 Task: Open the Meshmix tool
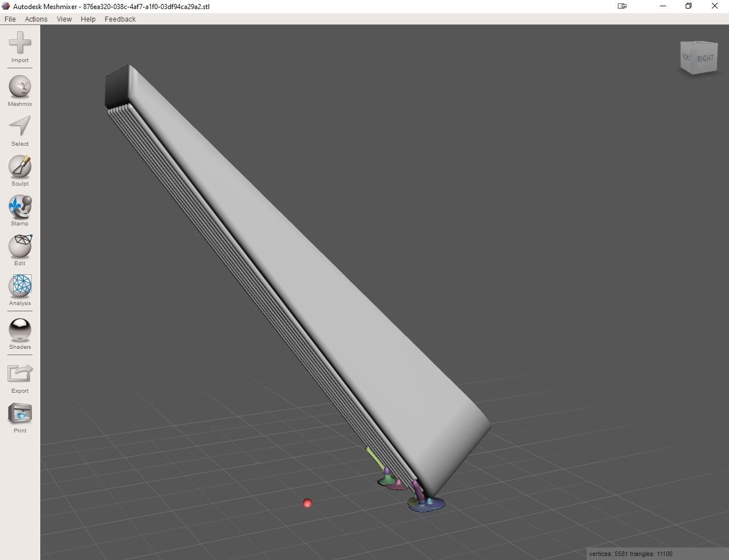(x=20, y=87)
